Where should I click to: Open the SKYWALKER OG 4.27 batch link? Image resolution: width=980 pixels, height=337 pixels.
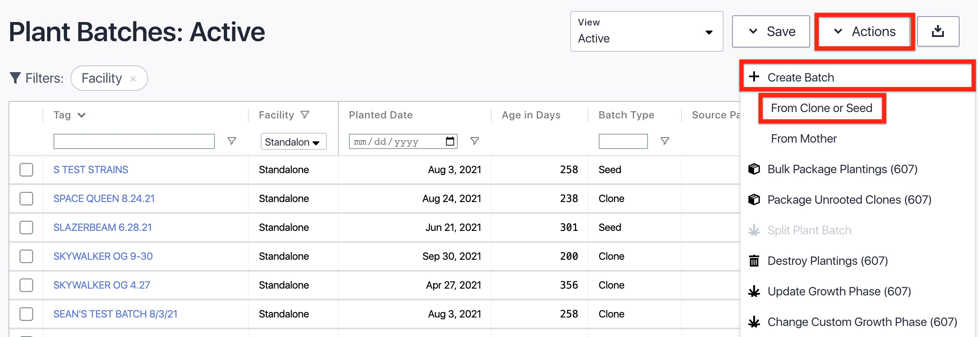tap(101, 285)
